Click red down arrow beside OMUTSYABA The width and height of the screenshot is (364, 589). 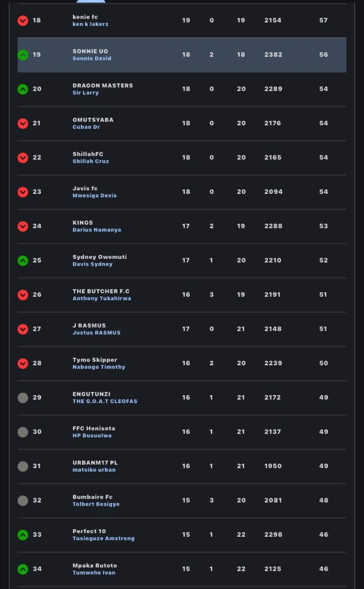(x=23, y=124)
